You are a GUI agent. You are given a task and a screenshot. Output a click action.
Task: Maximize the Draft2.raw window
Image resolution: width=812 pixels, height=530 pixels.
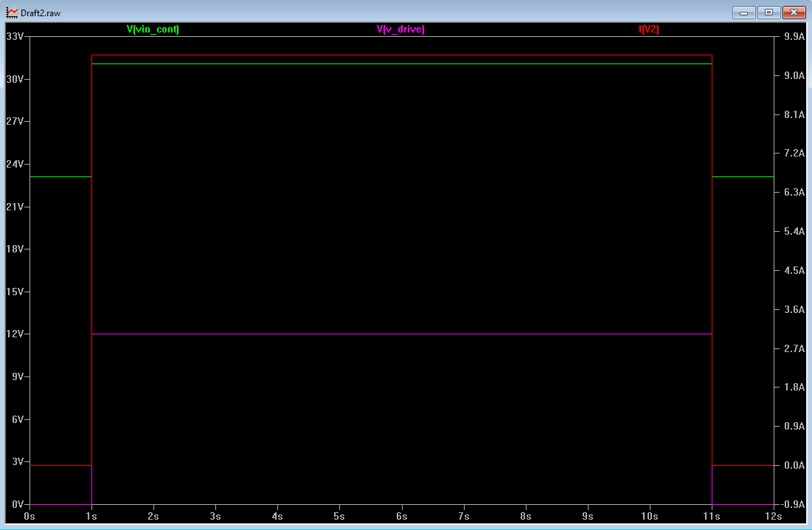[768, 13]
